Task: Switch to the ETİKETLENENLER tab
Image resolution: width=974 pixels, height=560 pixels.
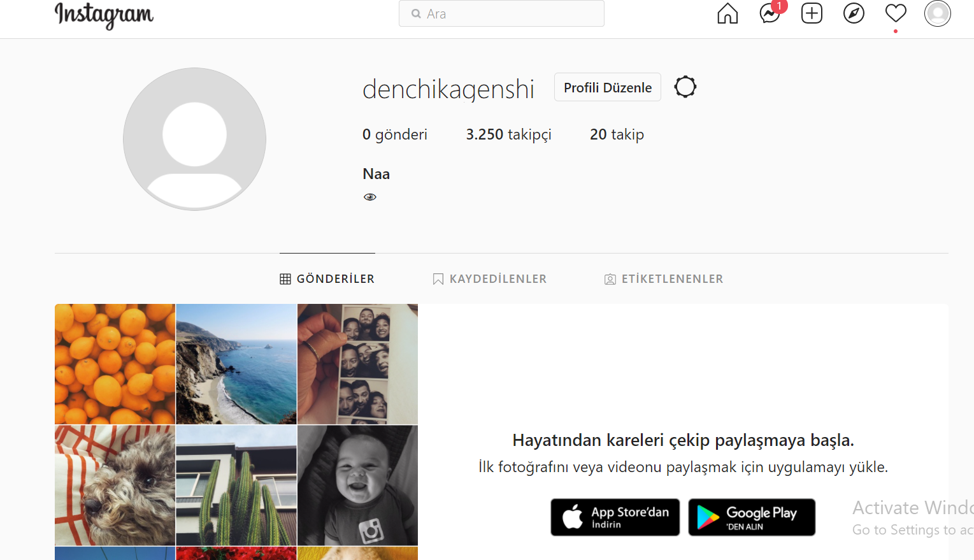Action: click(x=664, y=279)
